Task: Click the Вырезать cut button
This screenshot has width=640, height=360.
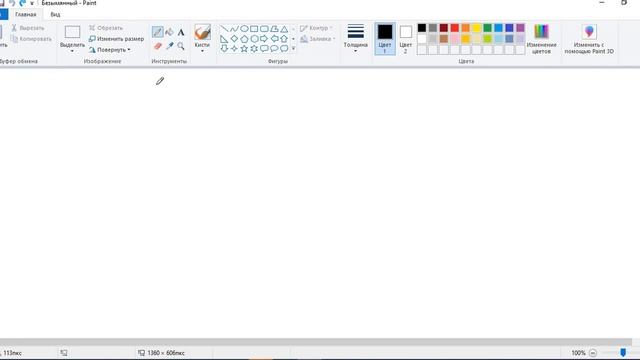Action: click(28, 28)
